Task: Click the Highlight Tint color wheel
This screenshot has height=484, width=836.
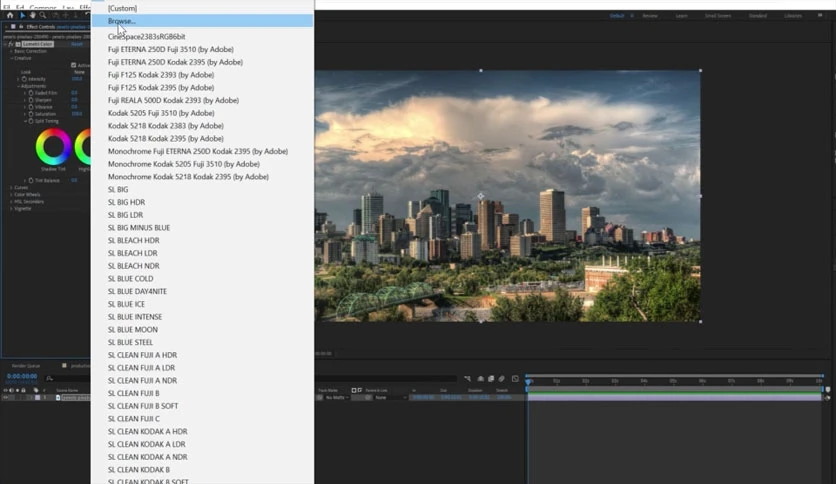Action: click(x=83, y=147)
